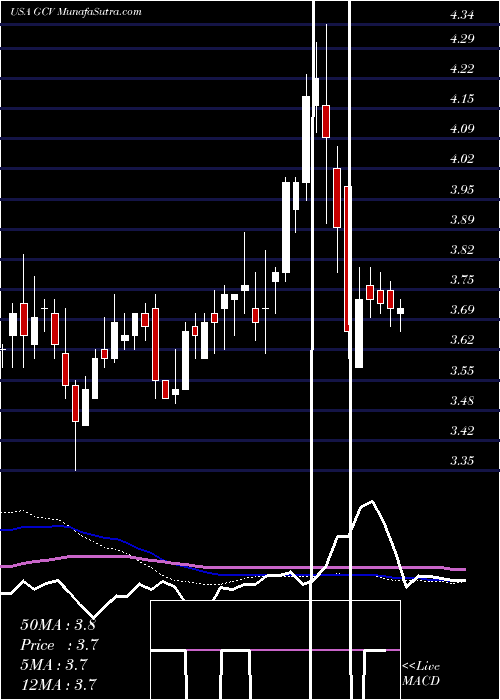Screen dimensions: 500x700
Task: Select the 4.02 price axis label
Action: pyautogui.click(x=462, y=158)
